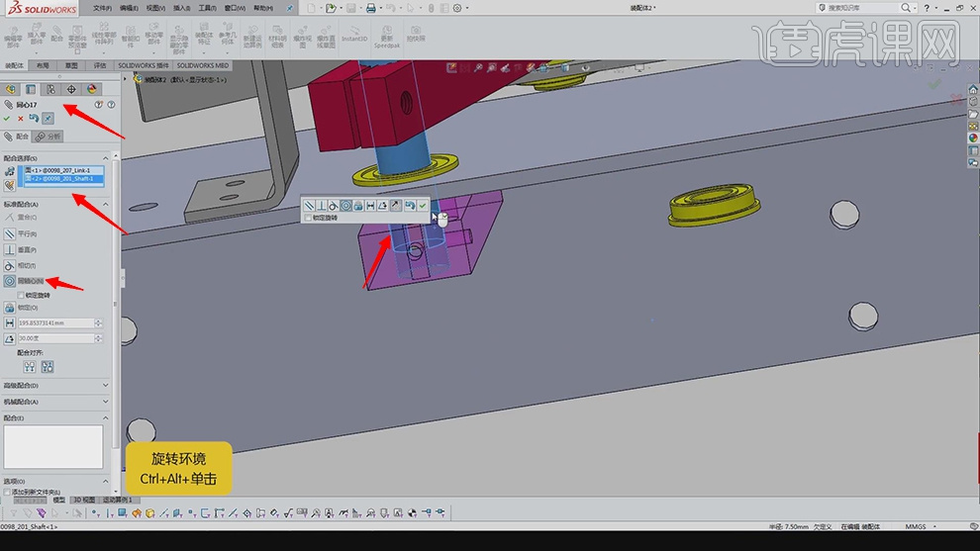Screen dimensions: 980x551
Task: Cancel the mate with the red X
Action: [x=21, y=119]
